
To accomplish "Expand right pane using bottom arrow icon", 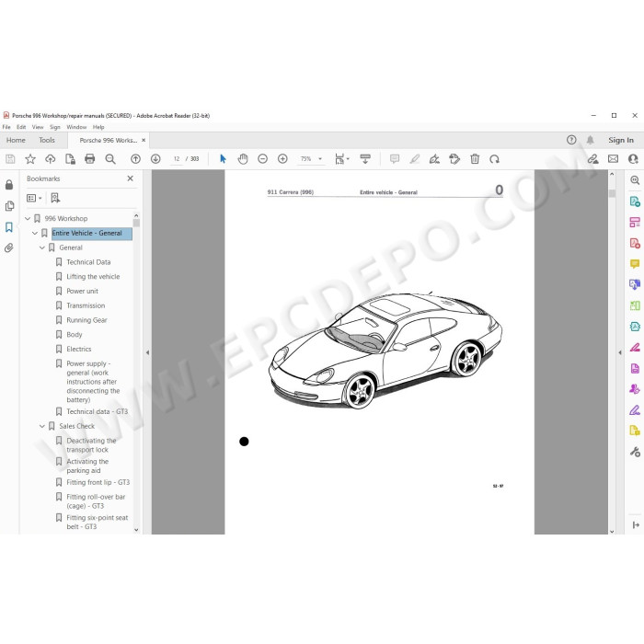I will coord(636,525).
